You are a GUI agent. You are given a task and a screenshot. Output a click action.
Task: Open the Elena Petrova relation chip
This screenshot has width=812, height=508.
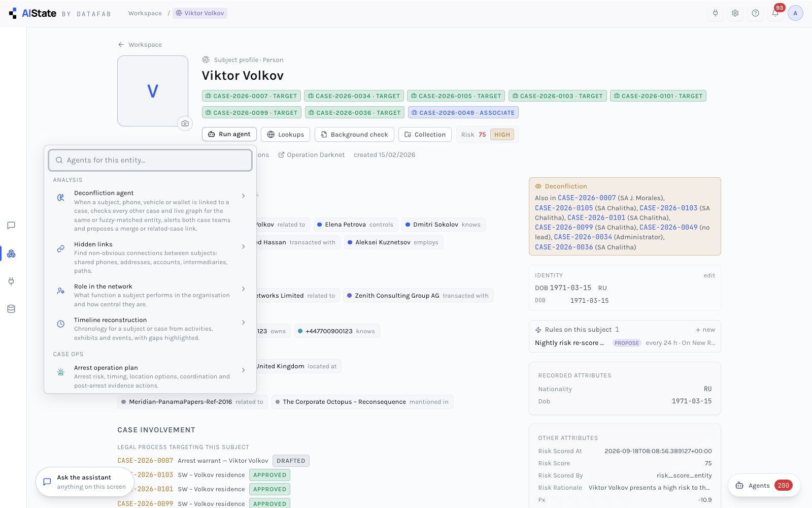(x=355, y=225)
